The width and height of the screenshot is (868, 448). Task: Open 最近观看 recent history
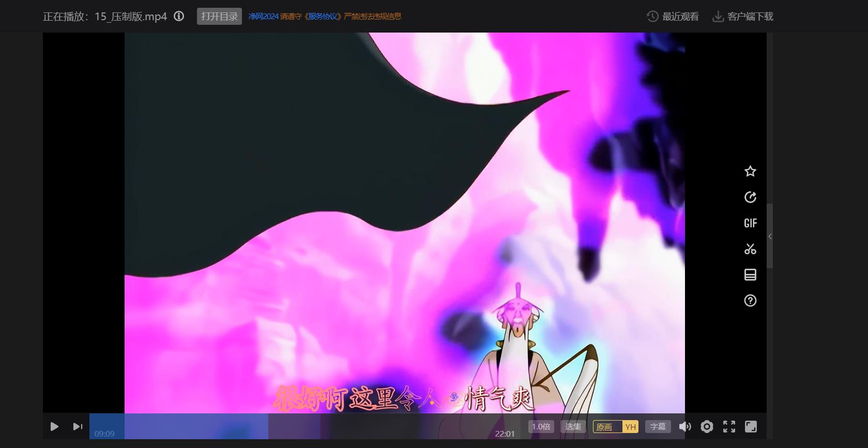(x=673, y=17)
